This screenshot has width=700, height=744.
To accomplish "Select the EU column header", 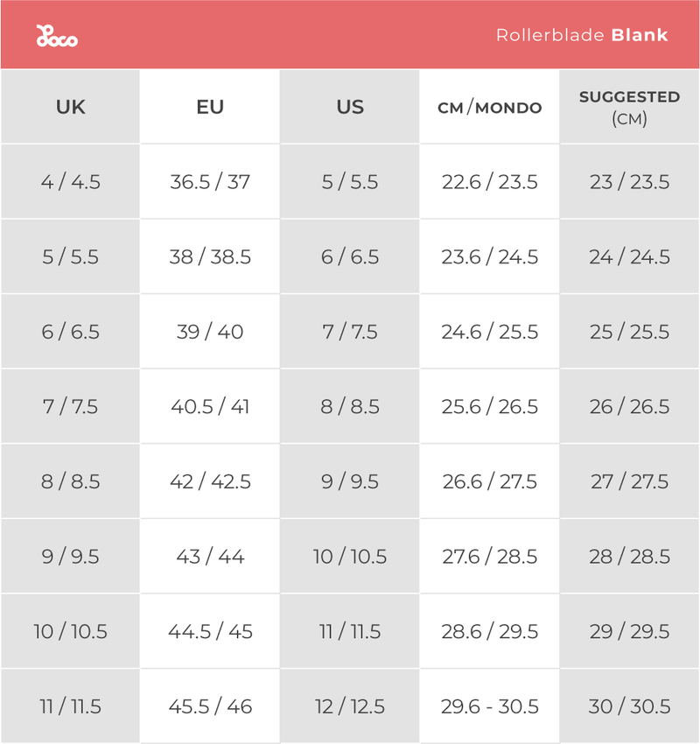I will (x=210, y=107).
